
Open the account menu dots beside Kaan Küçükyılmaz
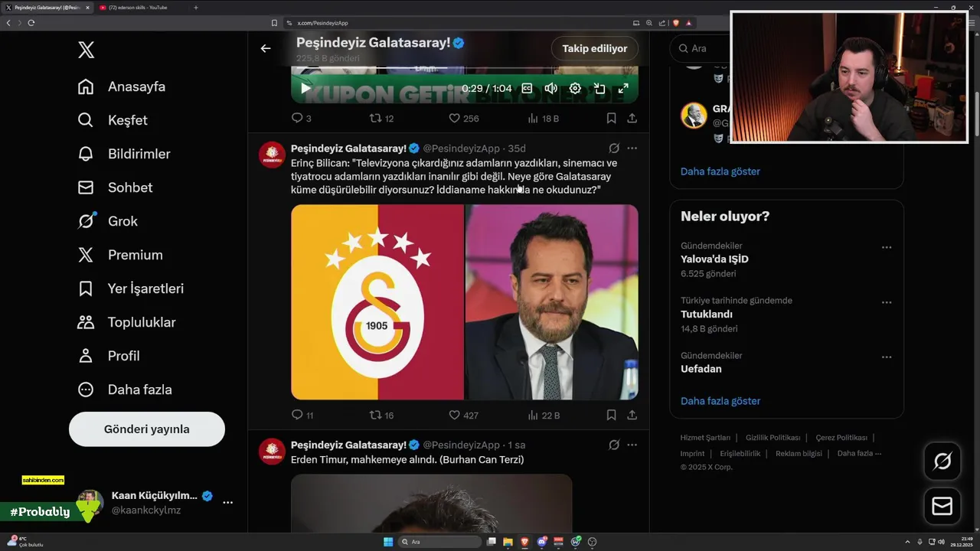point(227,502)
